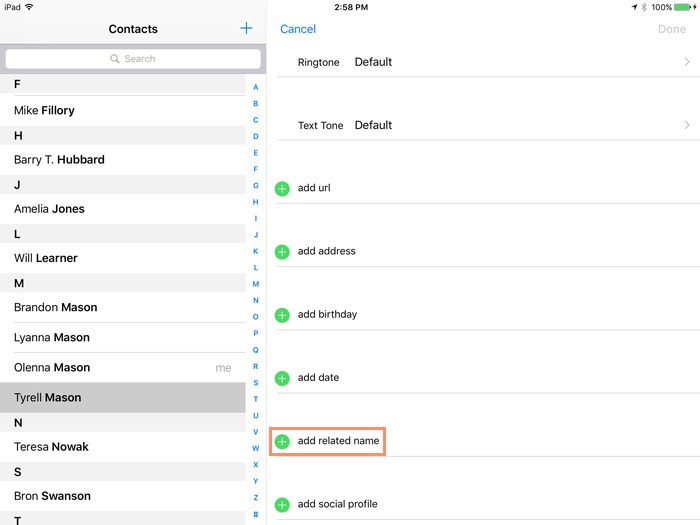
Task: Tap green plus icon beside add url
Action: tap(282, 188)
